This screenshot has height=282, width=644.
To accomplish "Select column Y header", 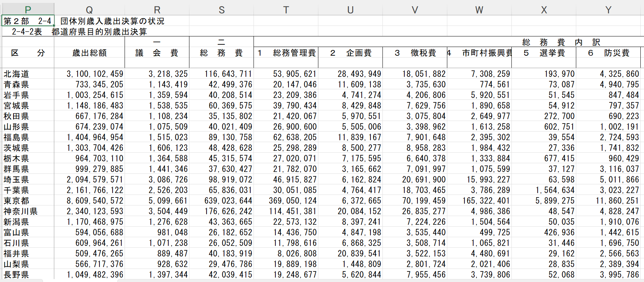I will (608, 10).
